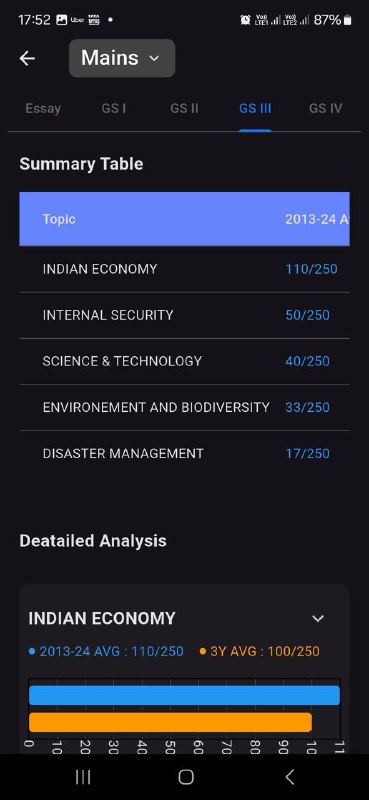Select the Indian Economy table row
This screenshot has height=800, width=369.
tap(184, 269)
